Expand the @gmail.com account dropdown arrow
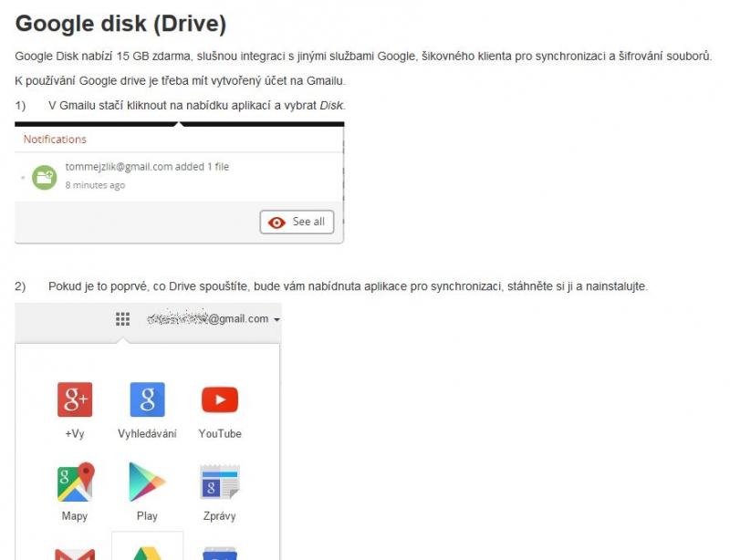 [x=277, y=320]
